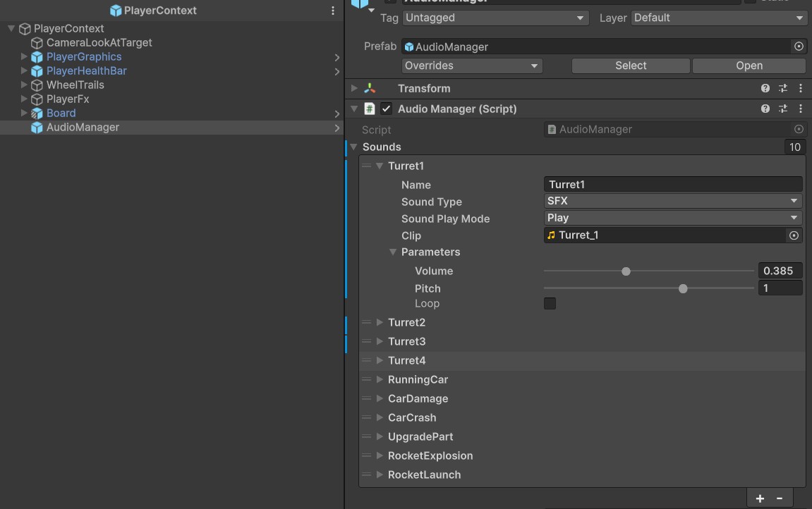Enable the Loop checkbox
This screenshot has width=812, height=509.
(x=550, y=304)
